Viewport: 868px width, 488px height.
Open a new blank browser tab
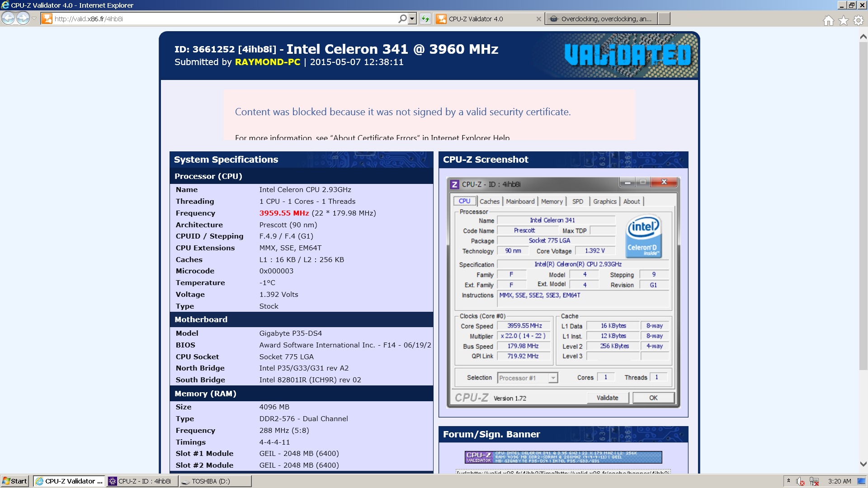point(664,19)
